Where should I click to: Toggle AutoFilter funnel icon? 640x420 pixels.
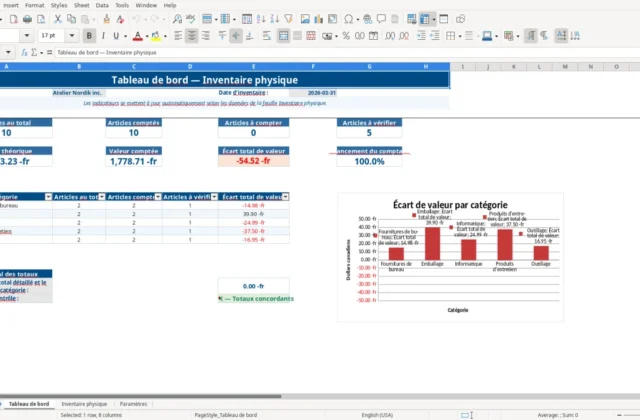tap(289, 19)
